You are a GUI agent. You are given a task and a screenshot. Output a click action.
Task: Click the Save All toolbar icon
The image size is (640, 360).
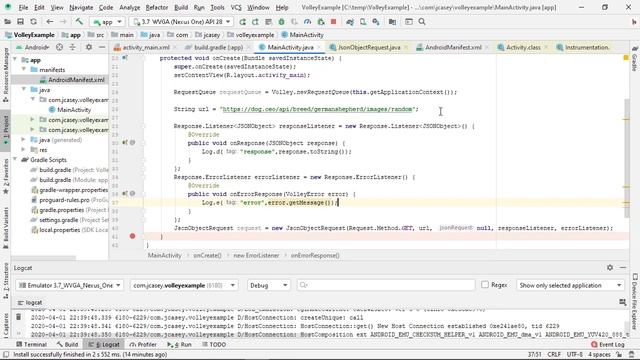pyautogui.click(x=20, y=22)
